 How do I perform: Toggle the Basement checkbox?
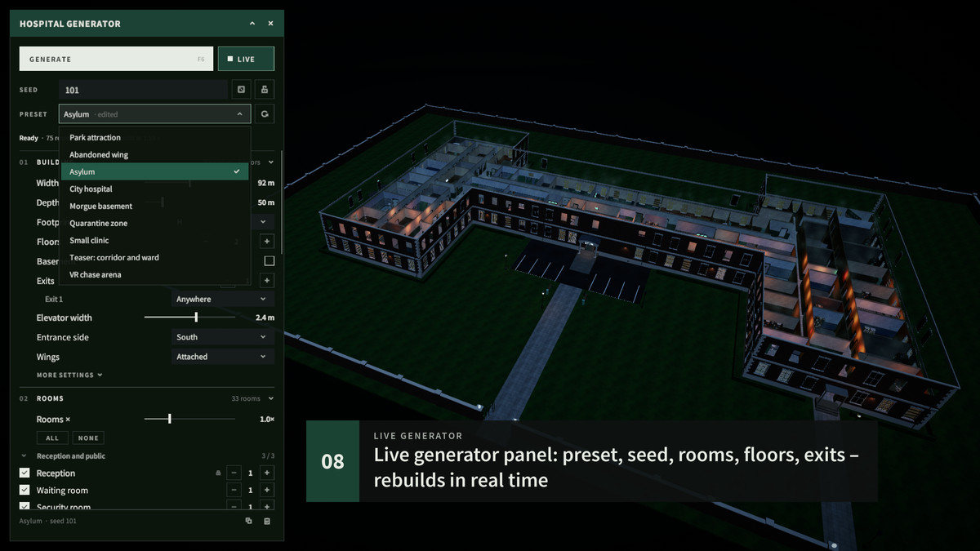[x=269, y=261]
